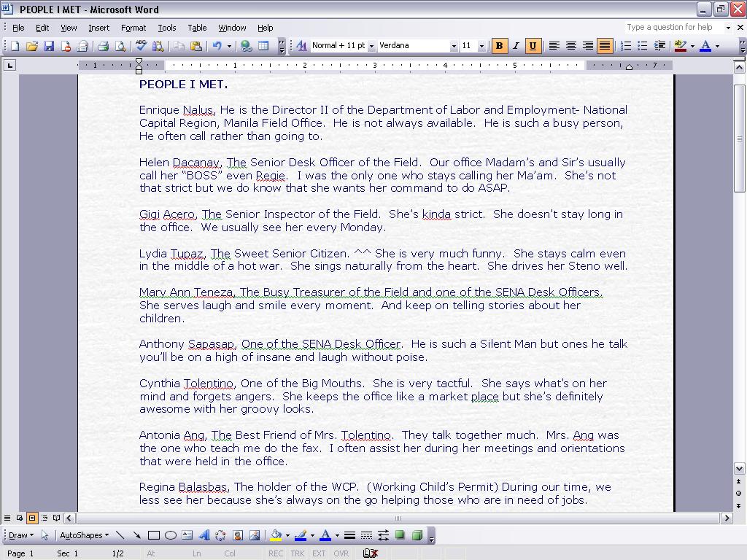Screen dimensions: 747x560
Task: Open the Fill Color dropdown arrow
Action: [287, 535]
